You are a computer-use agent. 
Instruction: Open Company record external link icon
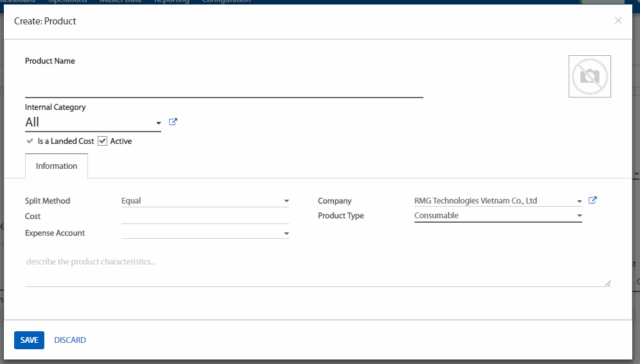coord(592,200)
